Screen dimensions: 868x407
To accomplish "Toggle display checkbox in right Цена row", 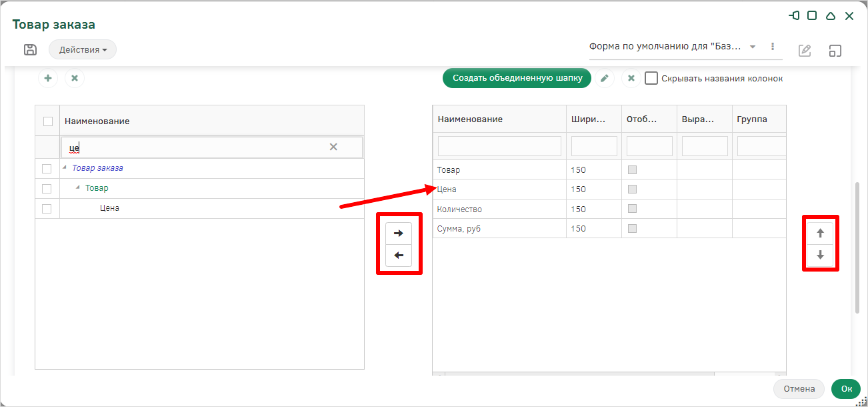I will 632,189.
